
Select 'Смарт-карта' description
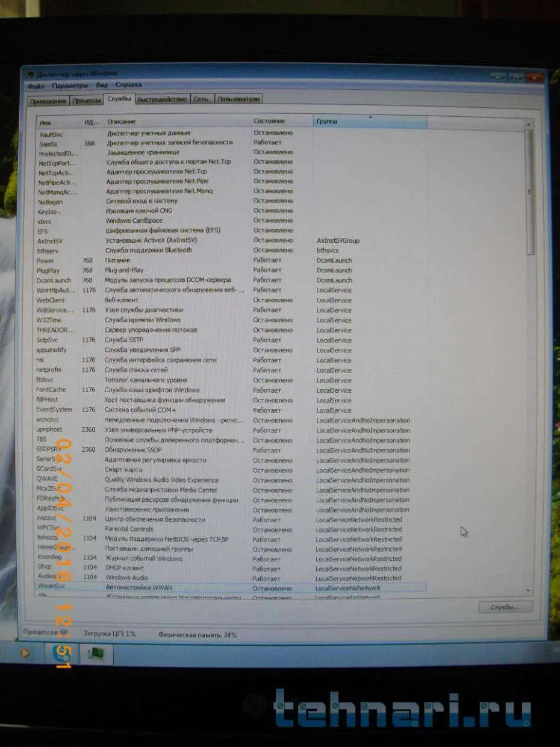[x=123, y=470]
